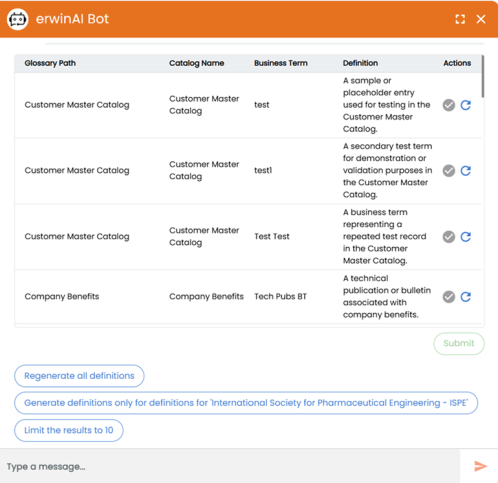This screenshot has height=483, width=498.
Task: Regenerate definition for 'Test Test' term
Action: 466,237
